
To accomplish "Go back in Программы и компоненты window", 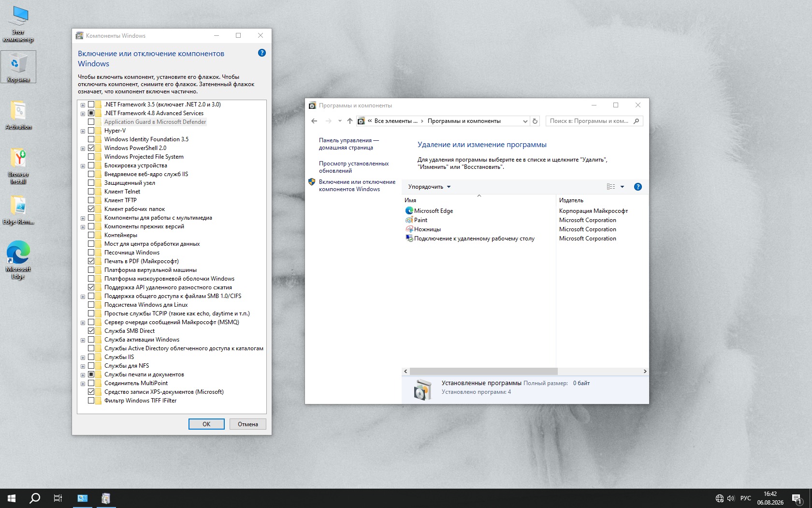I will point(314,121).
